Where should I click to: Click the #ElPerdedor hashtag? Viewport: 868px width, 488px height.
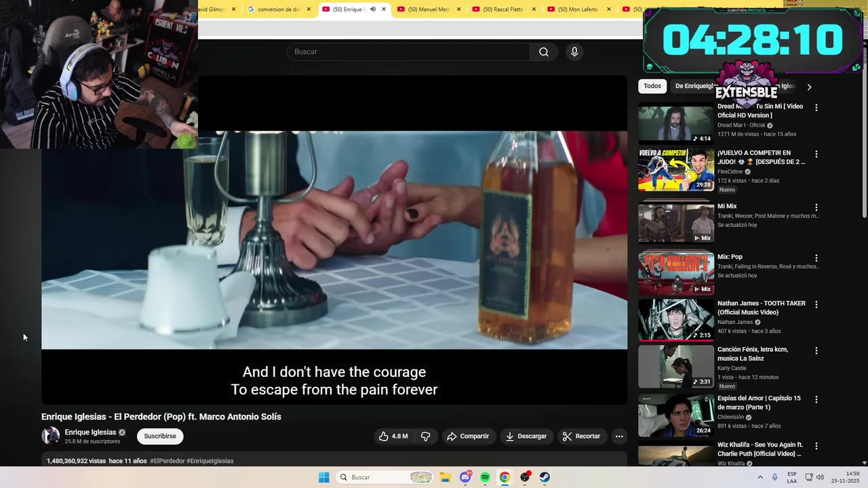(x=167, y=461)
